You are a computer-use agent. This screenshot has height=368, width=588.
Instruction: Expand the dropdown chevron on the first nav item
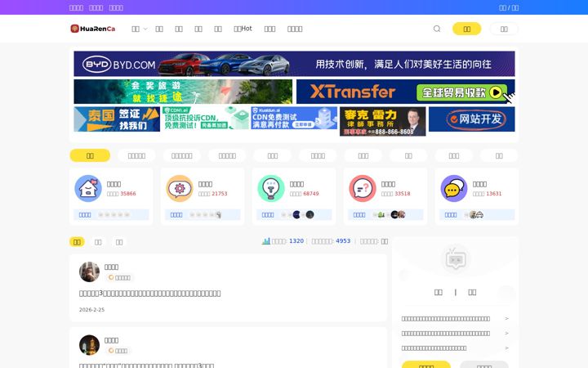145,29
